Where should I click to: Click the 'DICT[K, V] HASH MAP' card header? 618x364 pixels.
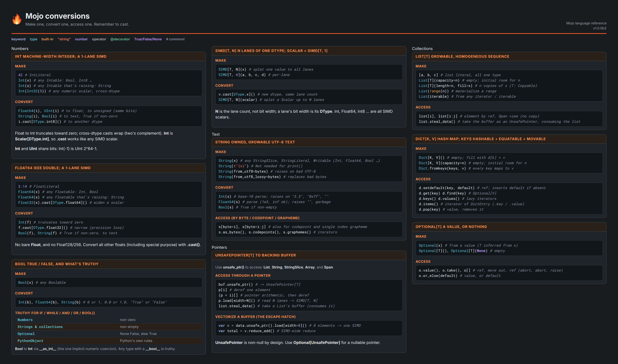pos(509,139)
